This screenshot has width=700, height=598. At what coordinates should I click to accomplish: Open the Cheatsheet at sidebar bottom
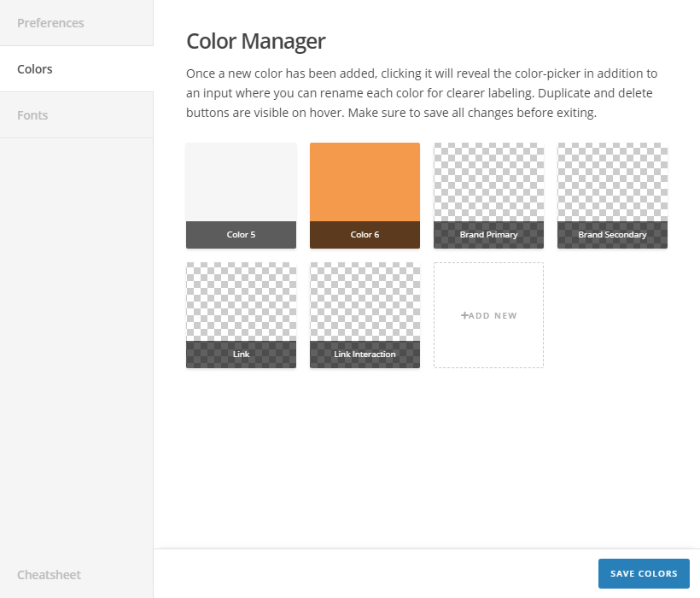point(49,575)
